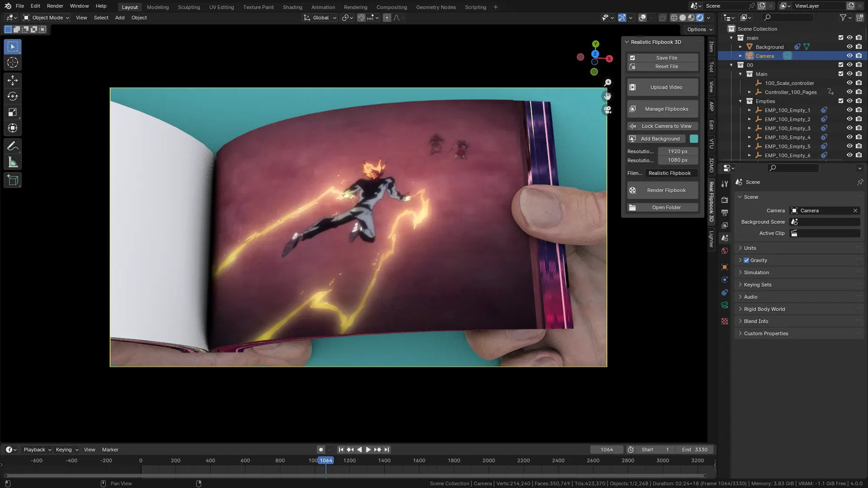The image size is (868, 488).
Task: Toggle the main collection exclude checkbox
Action: [x=841, y=38]
